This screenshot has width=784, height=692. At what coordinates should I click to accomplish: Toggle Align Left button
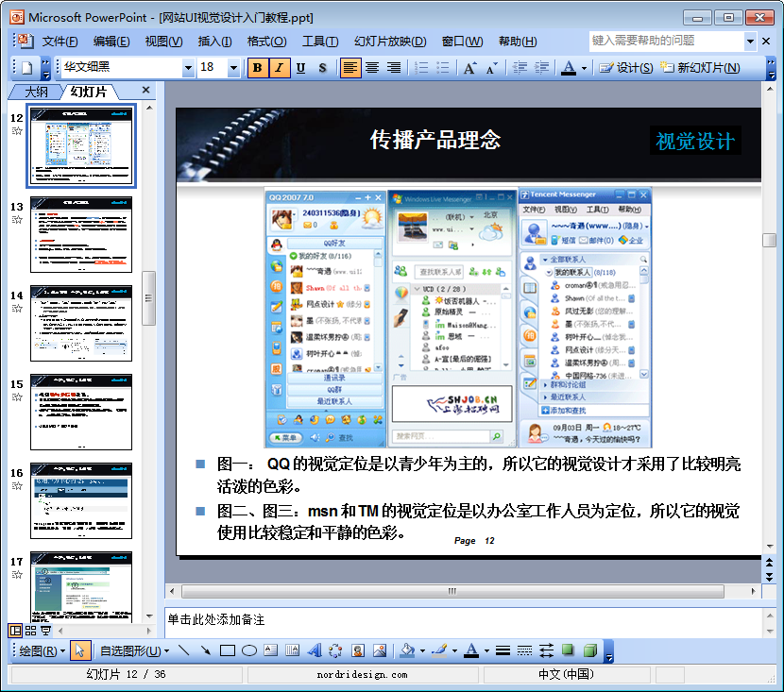tap(350, 68)
